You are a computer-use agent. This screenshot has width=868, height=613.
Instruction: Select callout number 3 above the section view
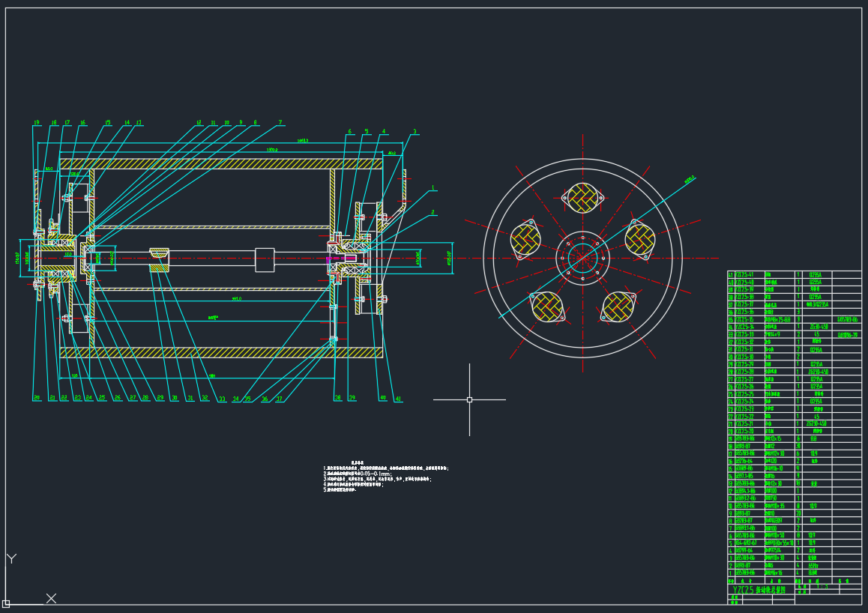point(415,132)
